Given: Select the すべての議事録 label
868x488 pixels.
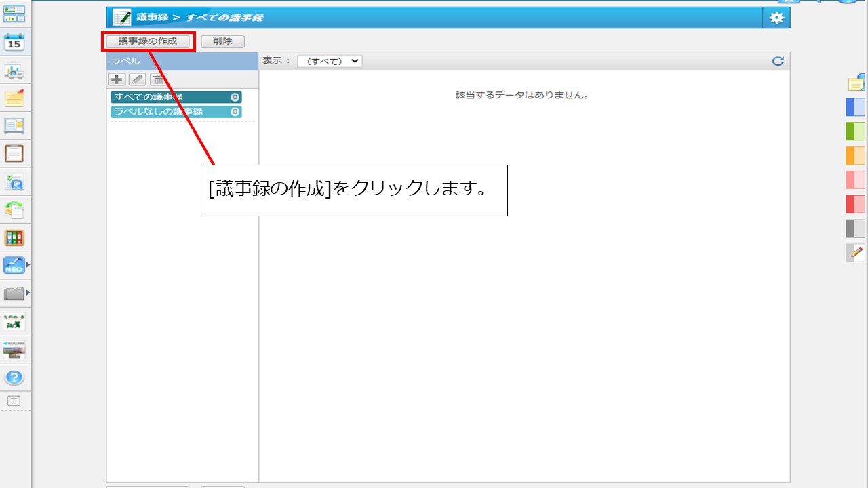Looking at the screenshot, I should click(x=176, y=97).
